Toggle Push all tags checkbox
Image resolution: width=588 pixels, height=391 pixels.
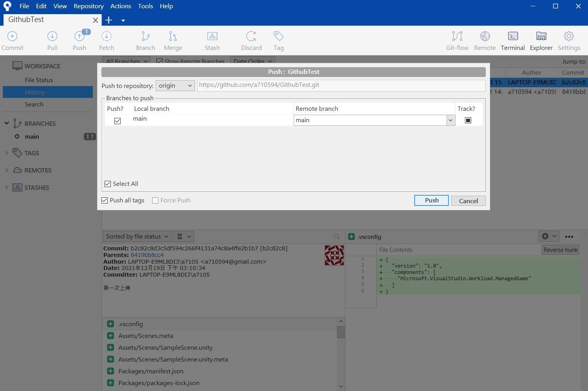(x=105, y=200)
